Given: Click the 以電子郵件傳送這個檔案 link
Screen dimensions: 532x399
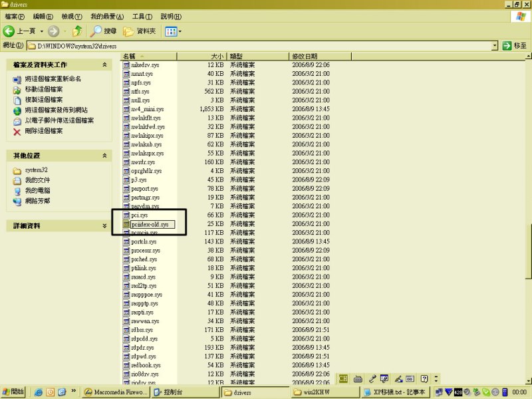Looking at the screenshot, I should pyautogui.click(x=59, y=120).
